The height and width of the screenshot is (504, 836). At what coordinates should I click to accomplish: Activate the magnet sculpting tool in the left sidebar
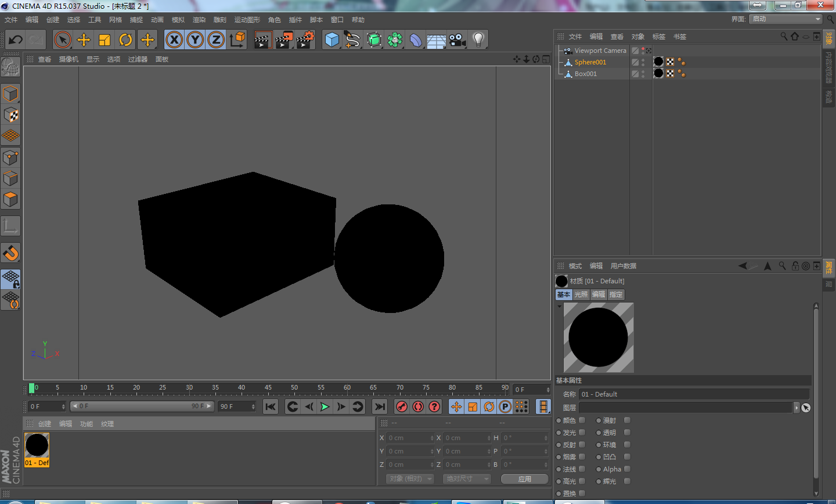10,253
